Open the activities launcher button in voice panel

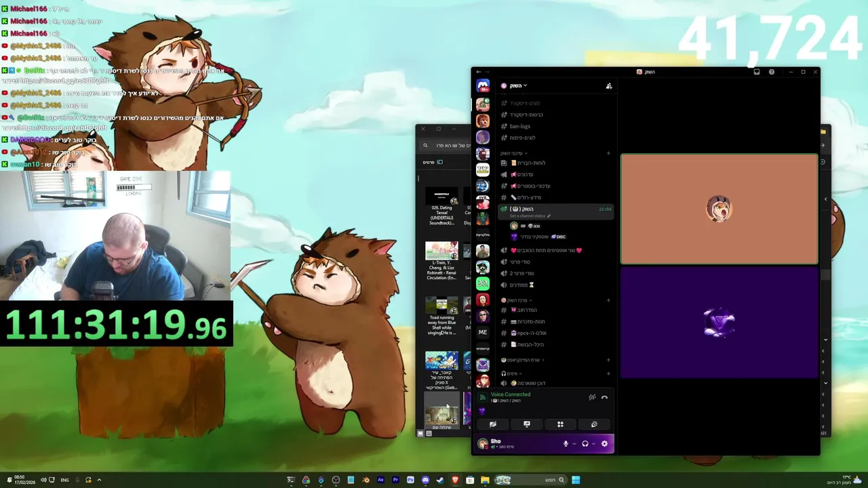click(560, 424)
